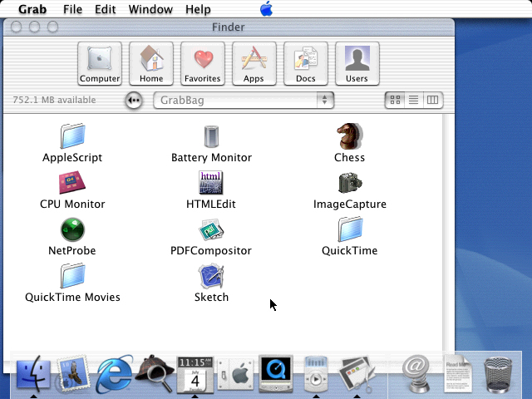Go to Computer in Finder toolbar
The width and height of the screenshot is (532, 399).
click(100, 63)
